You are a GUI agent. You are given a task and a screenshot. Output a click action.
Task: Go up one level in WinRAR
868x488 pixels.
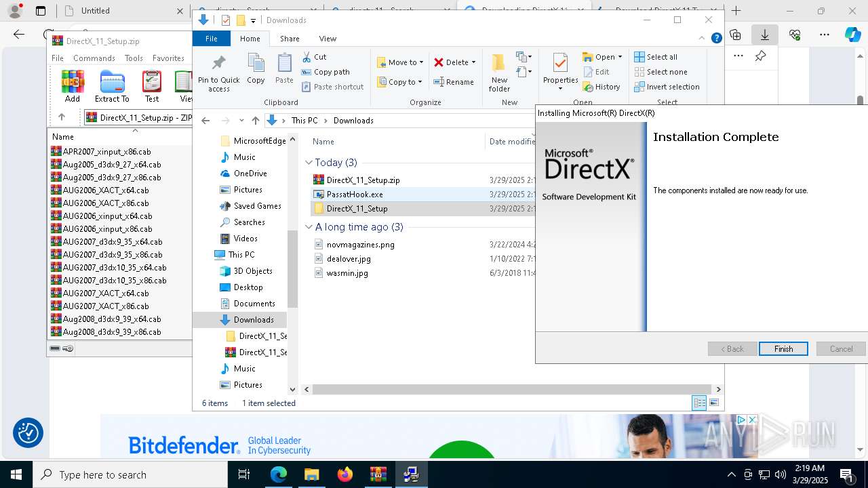coord(62,117)
